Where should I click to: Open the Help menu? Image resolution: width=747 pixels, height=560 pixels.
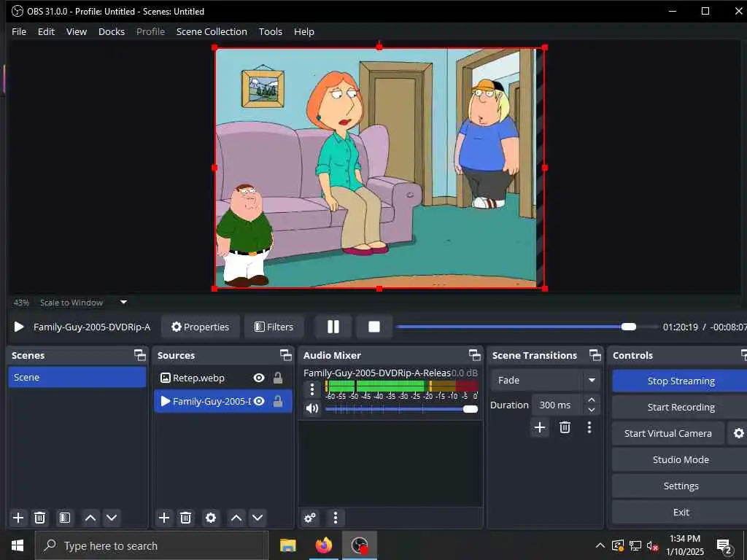point(304,31)
